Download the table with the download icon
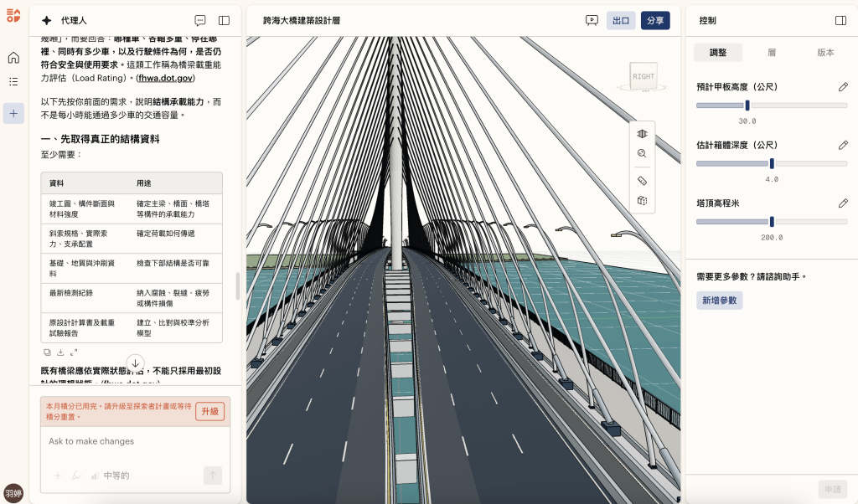Image resolution: width=858 pixels, height=504 pixels. tap(60, 352)
